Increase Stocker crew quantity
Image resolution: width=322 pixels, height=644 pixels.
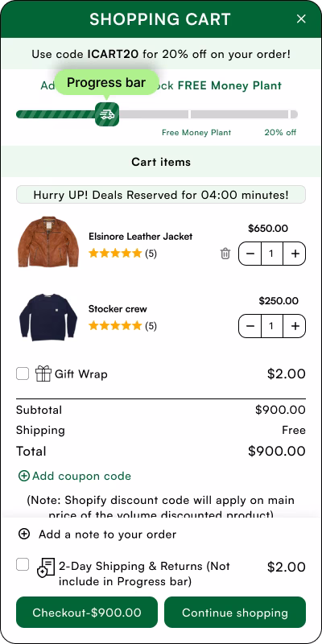295,326
